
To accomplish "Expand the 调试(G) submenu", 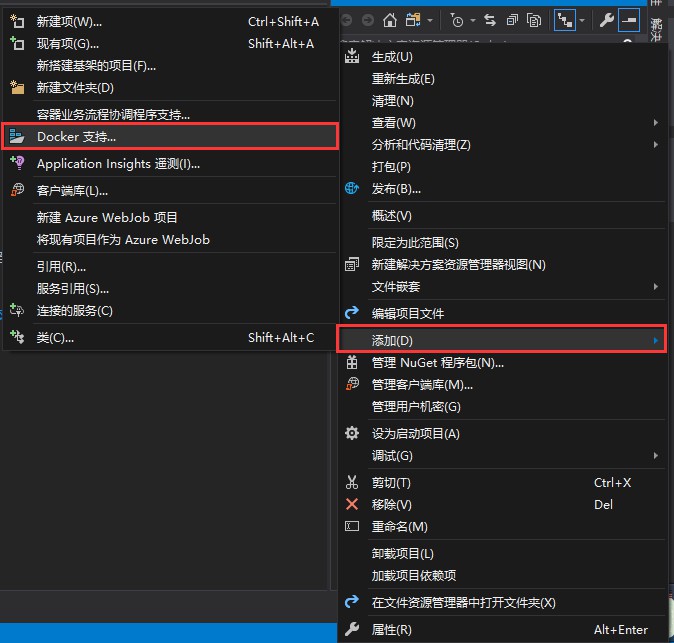I will [503, 456].
